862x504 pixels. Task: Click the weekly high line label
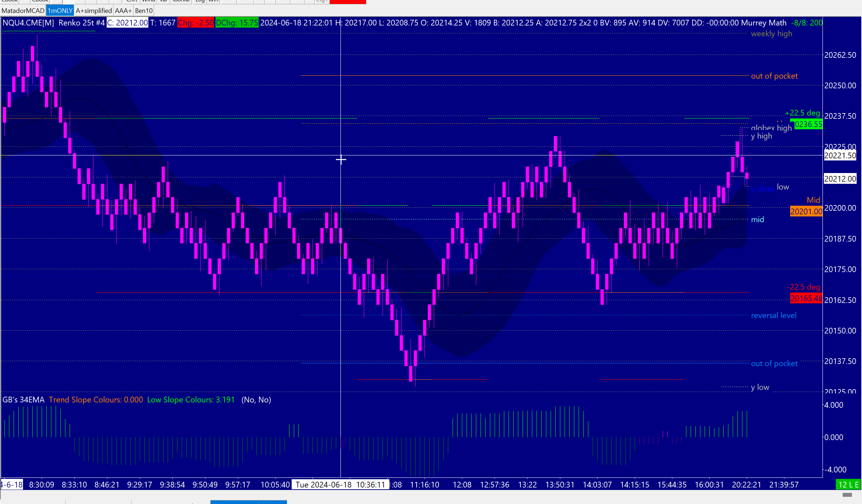[x=771, y=34]
